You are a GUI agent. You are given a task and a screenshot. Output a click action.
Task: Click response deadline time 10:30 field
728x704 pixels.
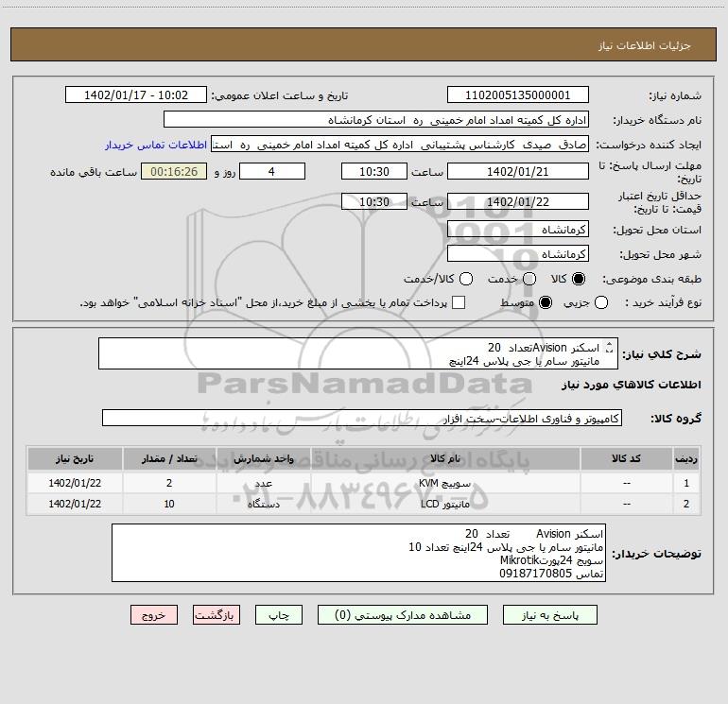(x=374, y=172)
